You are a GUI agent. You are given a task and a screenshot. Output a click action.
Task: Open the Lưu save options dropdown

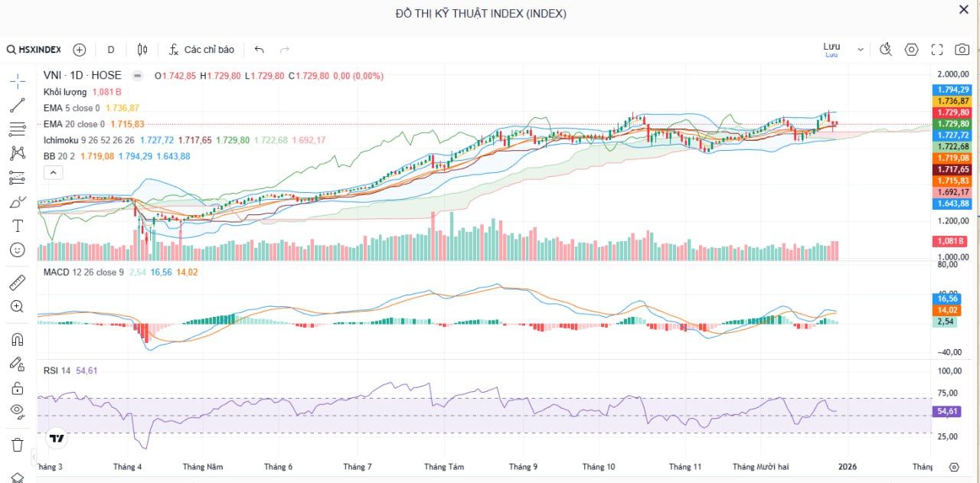(x=860, y=49)
